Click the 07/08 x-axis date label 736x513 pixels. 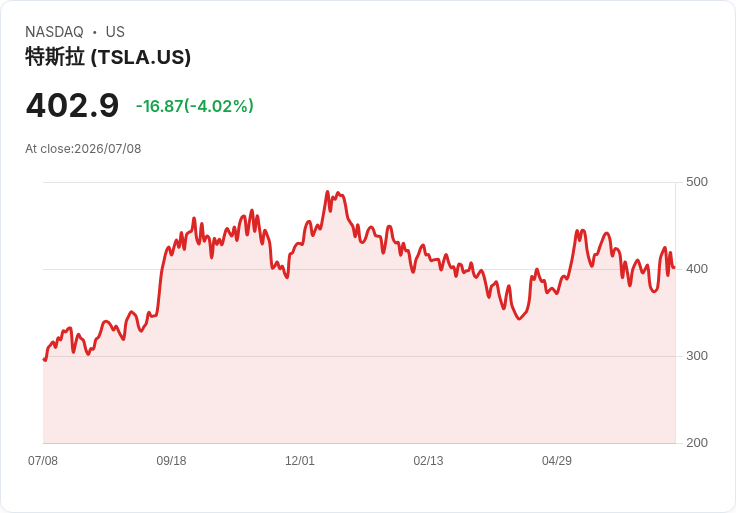click(43, 460)
